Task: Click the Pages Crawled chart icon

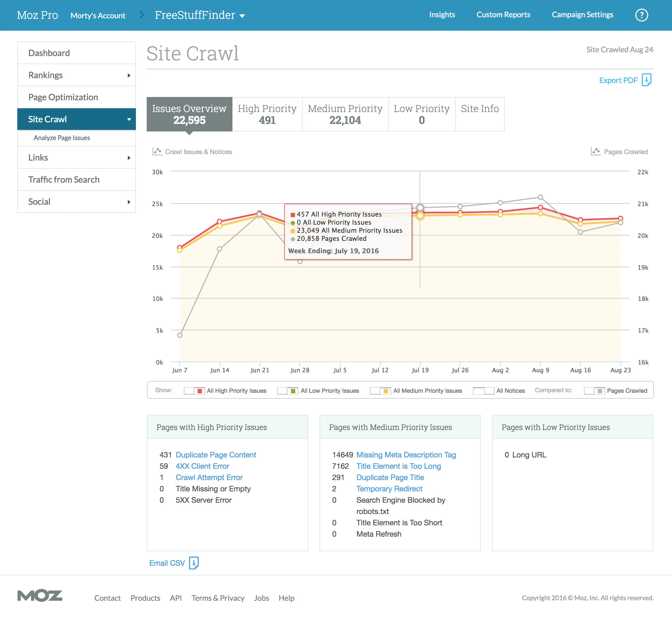Action: pyautogui.click(x=595, y=151)
